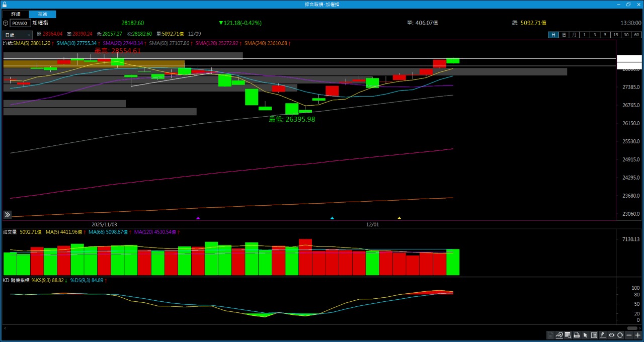Open the chart layout panel icon
The height and width of the screenshot is (342, 644).
[594, 335]
